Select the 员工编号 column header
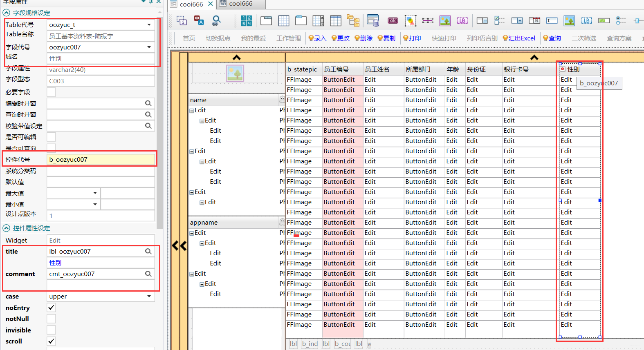Image resolution: width=644 pixels, height=350 pixels. click(x=343, y=69)
